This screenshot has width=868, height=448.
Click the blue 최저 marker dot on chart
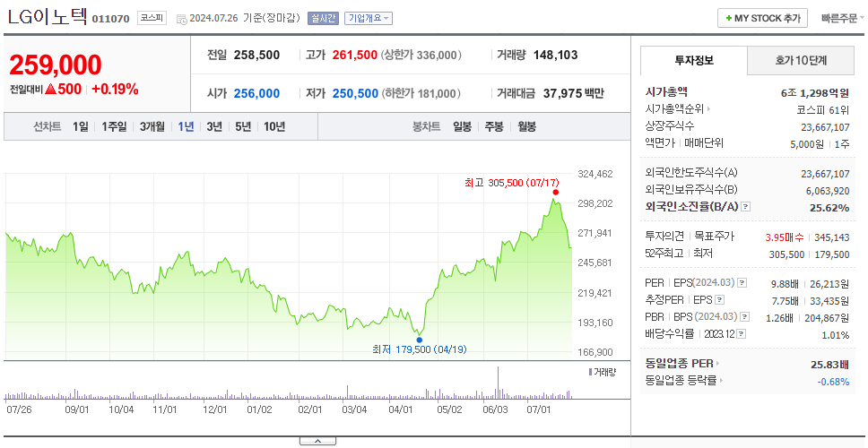click(419, 340)
